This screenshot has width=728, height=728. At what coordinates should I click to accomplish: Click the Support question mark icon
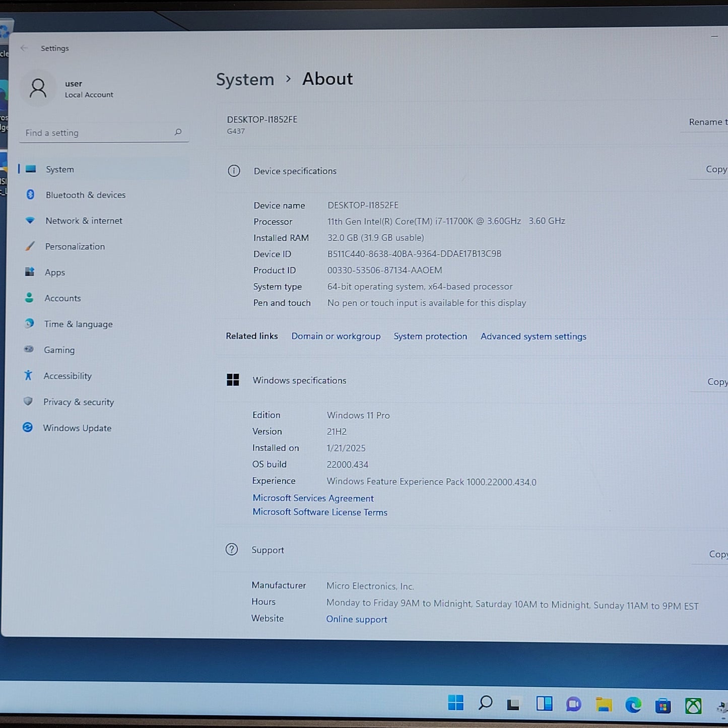click(x=232, y=549)
